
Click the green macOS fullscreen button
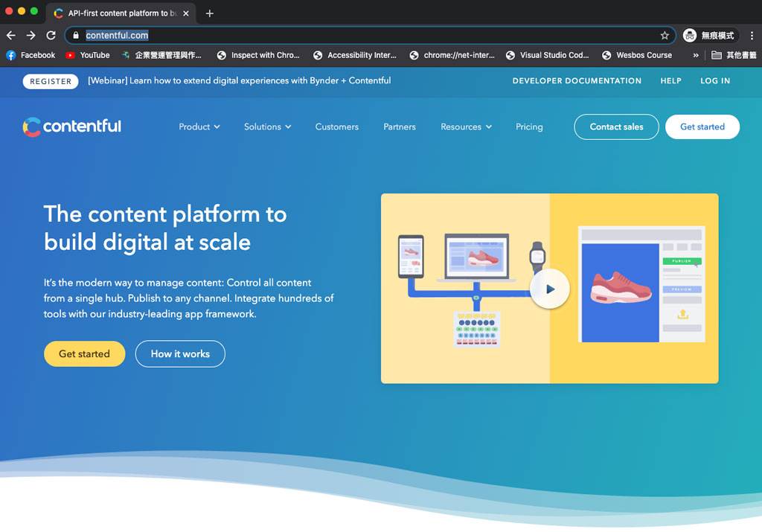click(x=34, y=10)
